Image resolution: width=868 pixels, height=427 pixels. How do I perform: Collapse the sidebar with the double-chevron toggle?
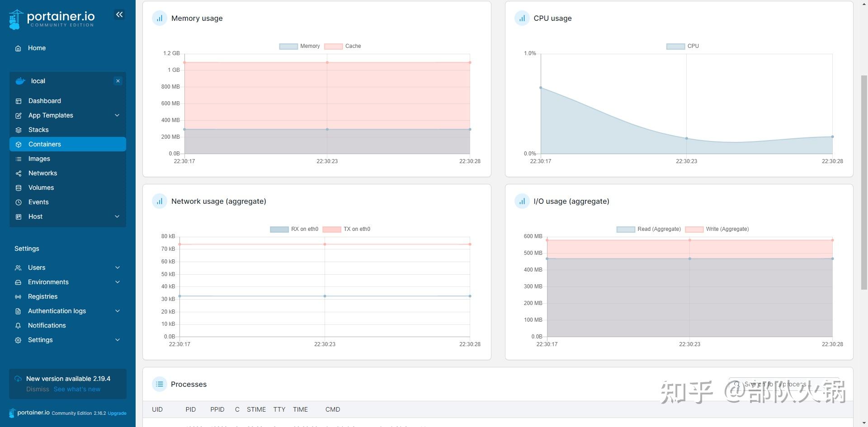(x=119, y=14)
